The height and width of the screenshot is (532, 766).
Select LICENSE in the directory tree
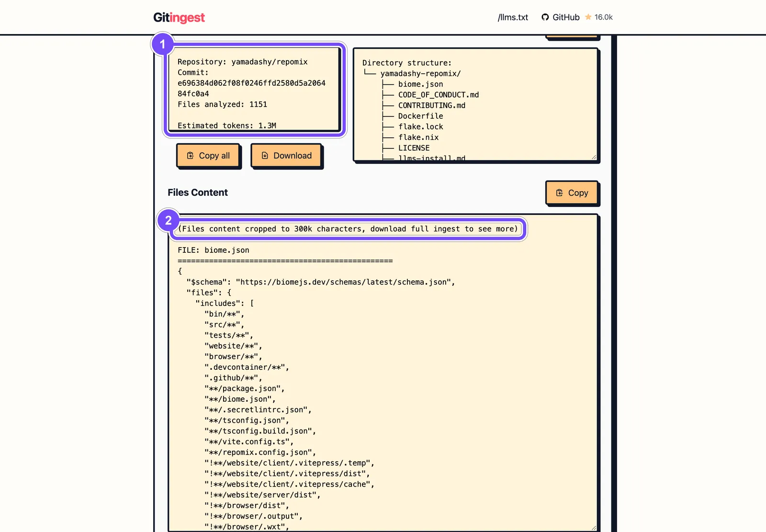tap(414, 148)
